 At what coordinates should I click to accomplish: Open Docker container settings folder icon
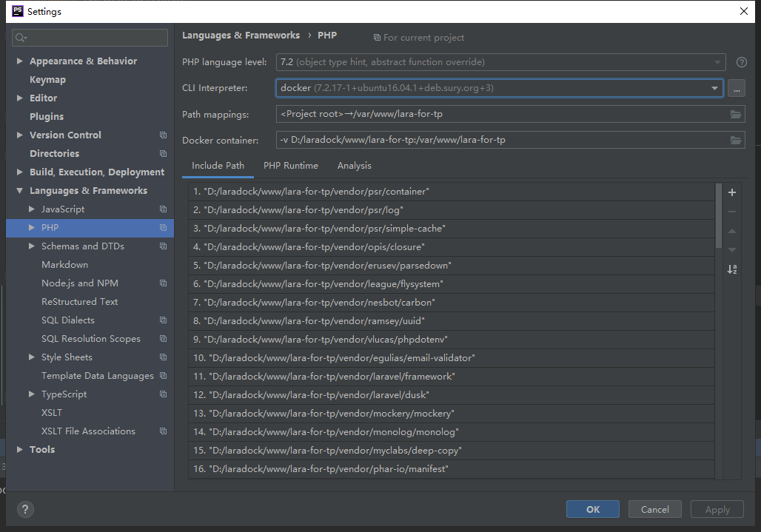736,140
